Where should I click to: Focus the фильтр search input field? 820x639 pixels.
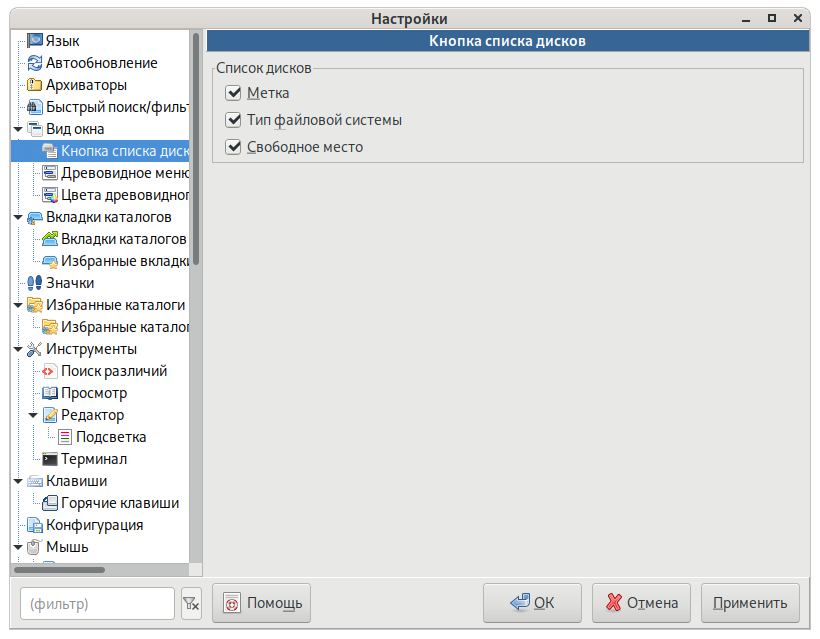pyautogui.click(x=97, y=604)
